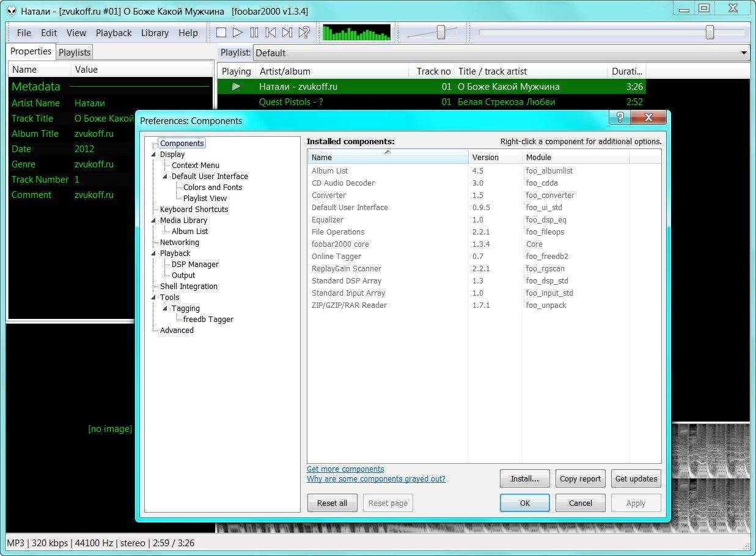This screenshot has height=556, width=756.
Task: Open the Playback menu
Action: [114, 33]
